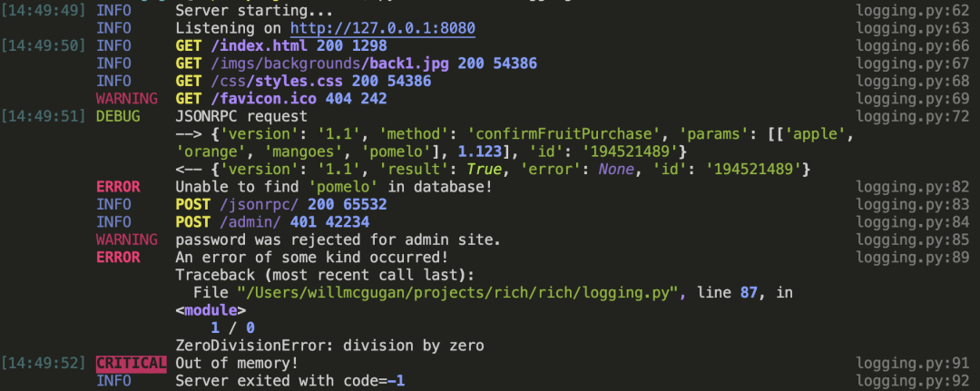Click 'confirmFruitPurchase' in the JSON request

[x=564, y=133]
